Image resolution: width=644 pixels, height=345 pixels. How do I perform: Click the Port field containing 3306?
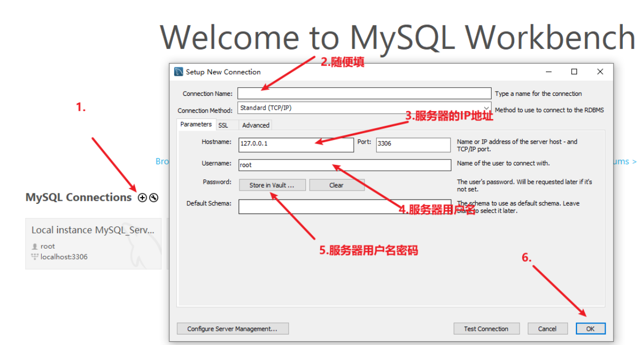click(412, 145)
